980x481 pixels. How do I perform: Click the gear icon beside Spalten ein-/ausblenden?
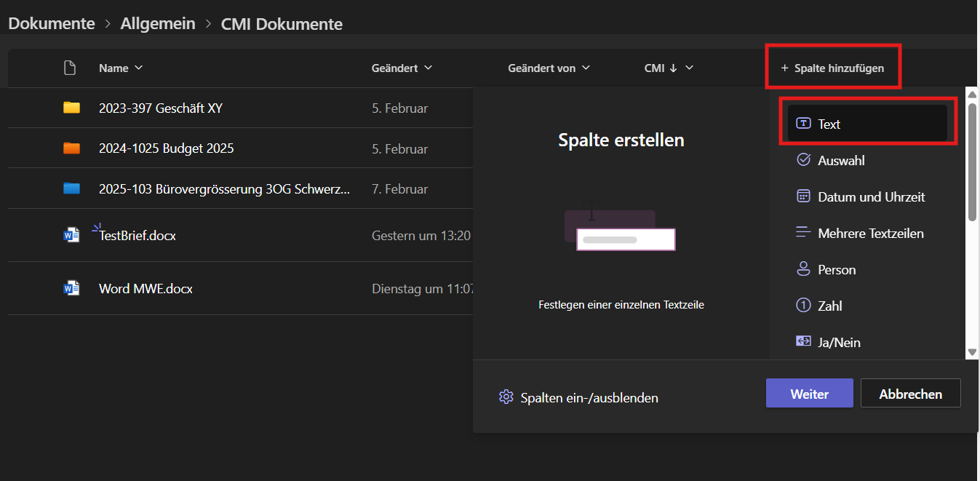(x=506, y=397)
